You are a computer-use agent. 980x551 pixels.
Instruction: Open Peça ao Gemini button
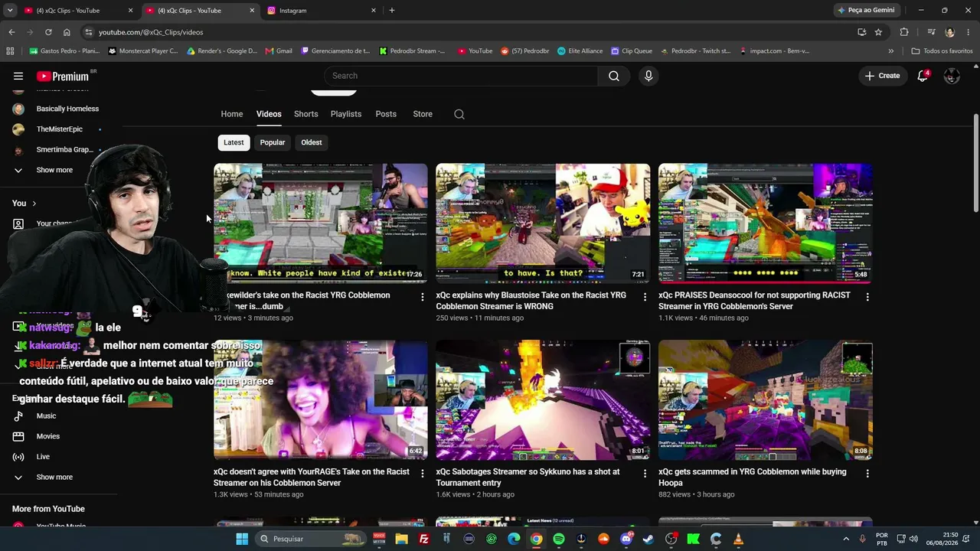(867, 11)
